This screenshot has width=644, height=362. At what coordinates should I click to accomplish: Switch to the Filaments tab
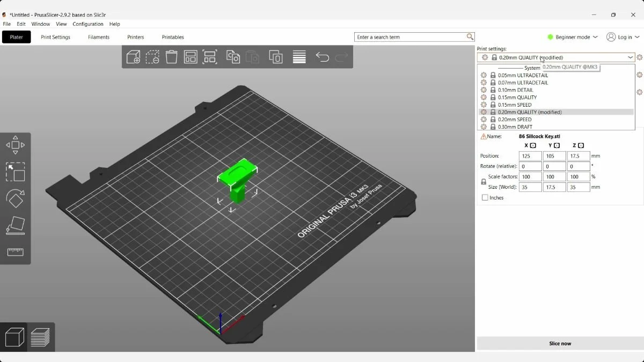coord(99,37)
